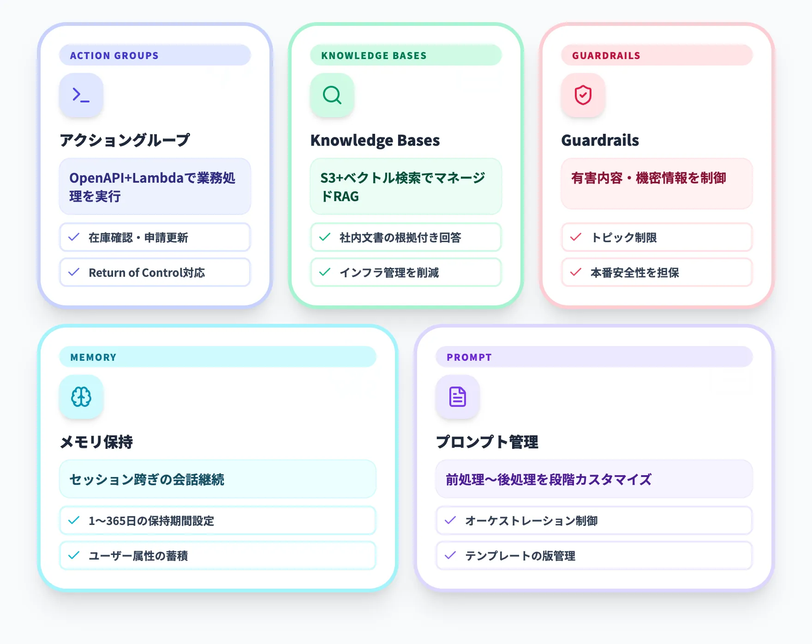Expand the テンプレートの版管理 entry
Viewport: 812px width, 644px height.
coord(594,556)
